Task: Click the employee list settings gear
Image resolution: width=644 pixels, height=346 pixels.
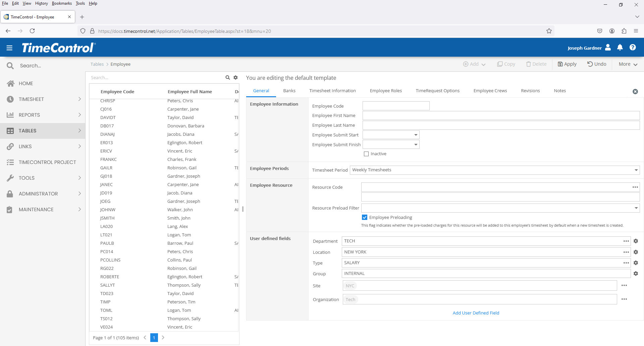Action: (x=235, y=77)
